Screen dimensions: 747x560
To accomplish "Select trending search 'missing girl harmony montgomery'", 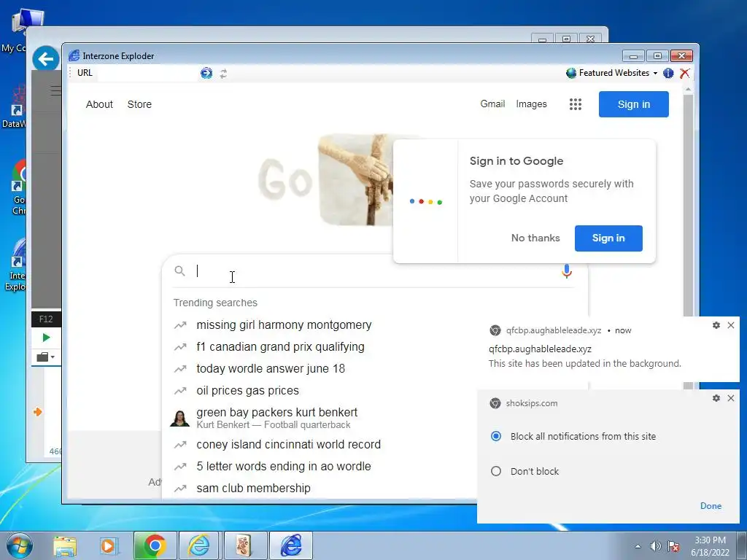I will 284,324.
